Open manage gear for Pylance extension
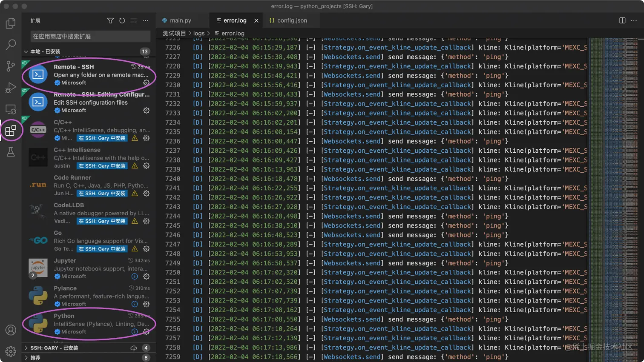 (x=146, y=304)
